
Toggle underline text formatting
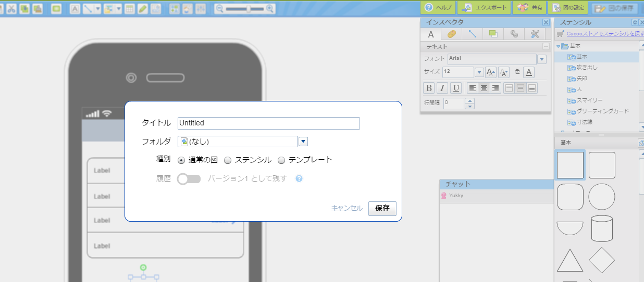click(456, 88)
